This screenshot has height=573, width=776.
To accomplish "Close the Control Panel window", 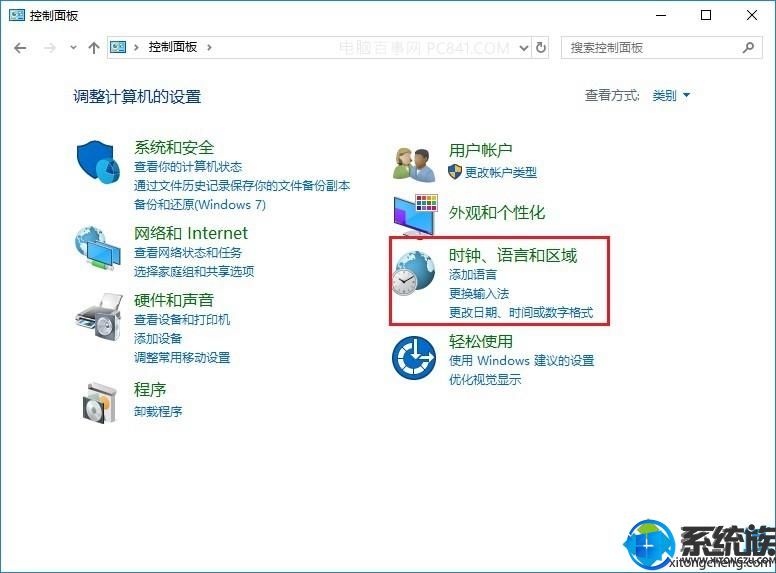I will tap(752, 15).
